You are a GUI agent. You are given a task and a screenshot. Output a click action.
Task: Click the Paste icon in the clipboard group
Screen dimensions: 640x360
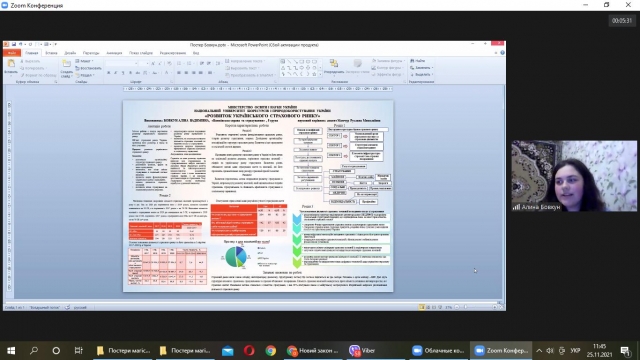[x=11, y=66]
